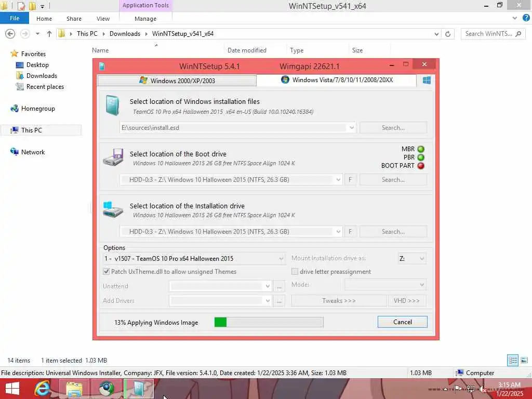
Task: Switch to large icons view layout
Action: [524, 361]
